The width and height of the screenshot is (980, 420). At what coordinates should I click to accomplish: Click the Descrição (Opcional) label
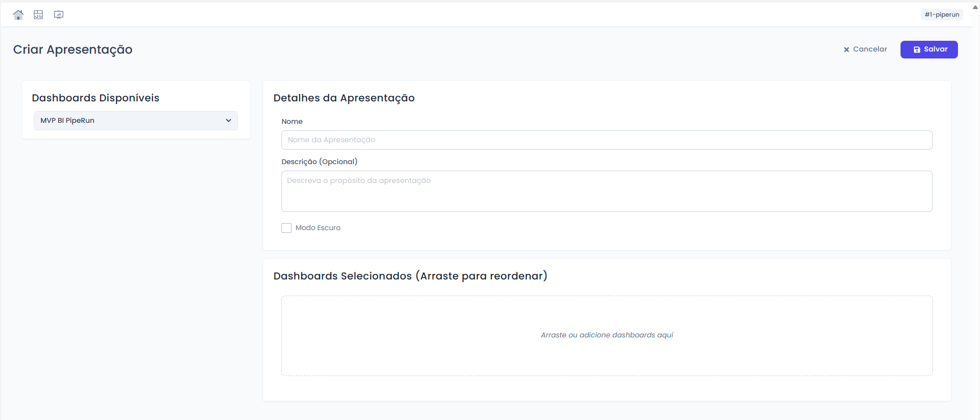[320, 161]
